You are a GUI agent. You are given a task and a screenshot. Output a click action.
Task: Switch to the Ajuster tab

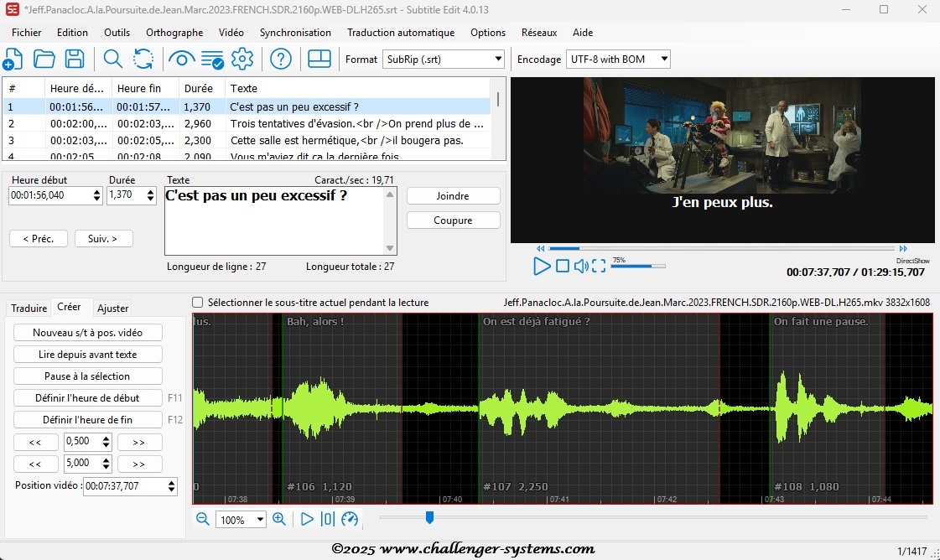click(113, 309)
